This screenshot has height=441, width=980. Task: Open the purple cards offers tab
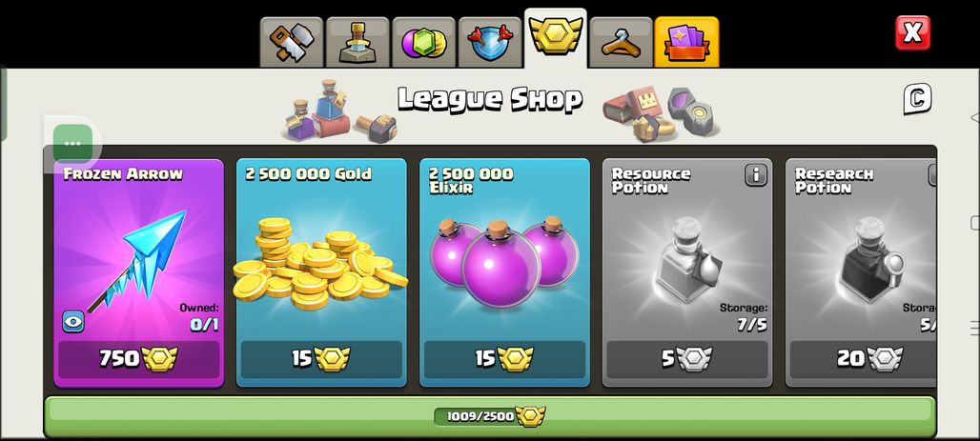coord(686,43)
